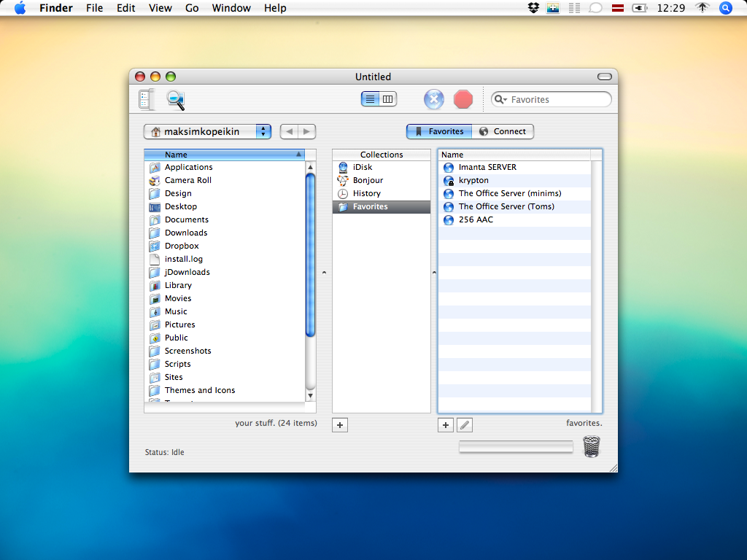
Task: Select The Office Server (Toms) favorite
Action: (x=514, y=206)
